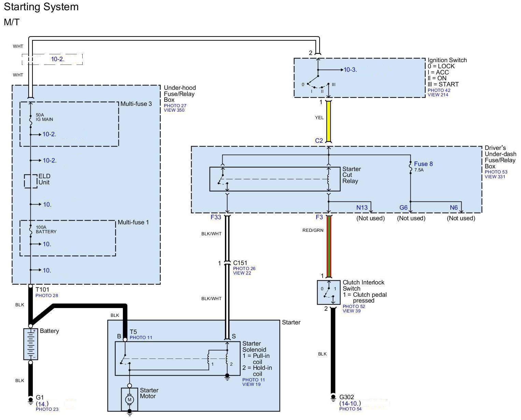This screenshot has width=521, height=420.
Task: Select the Fuse 8 7.5A symbol
Action: [411, 167]
